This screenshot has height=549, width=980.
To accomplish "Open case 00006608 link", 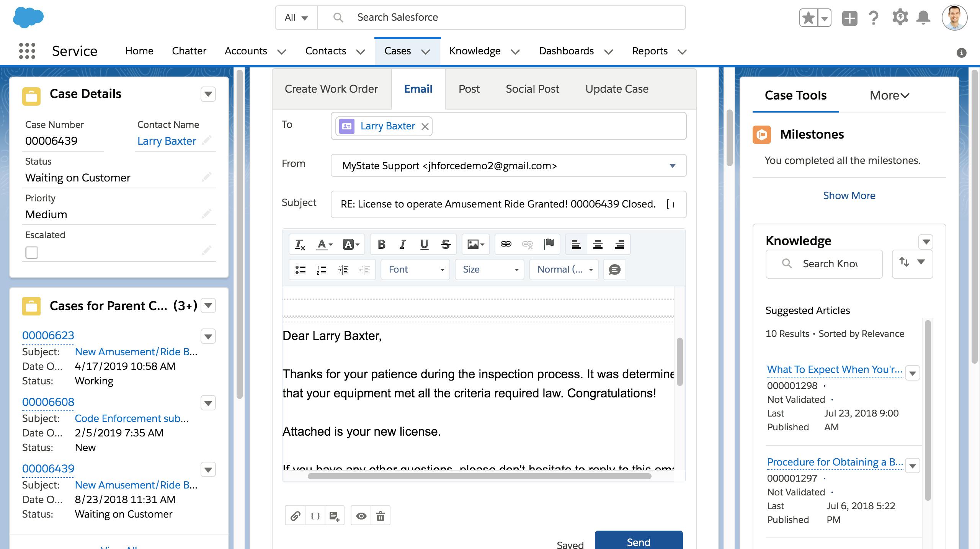I will pyautogui.click(x=48, y=402).
